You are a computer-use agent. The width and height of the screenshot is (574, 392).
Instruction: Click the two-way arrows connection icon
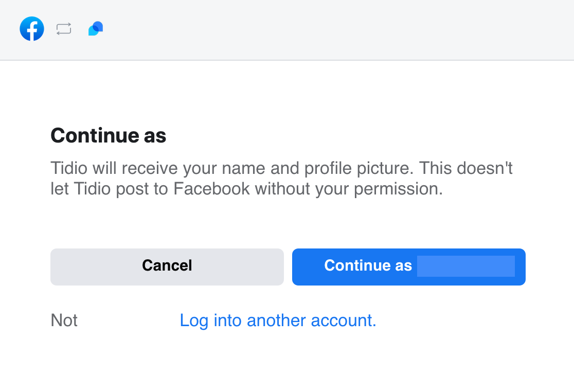click(64, 29)
